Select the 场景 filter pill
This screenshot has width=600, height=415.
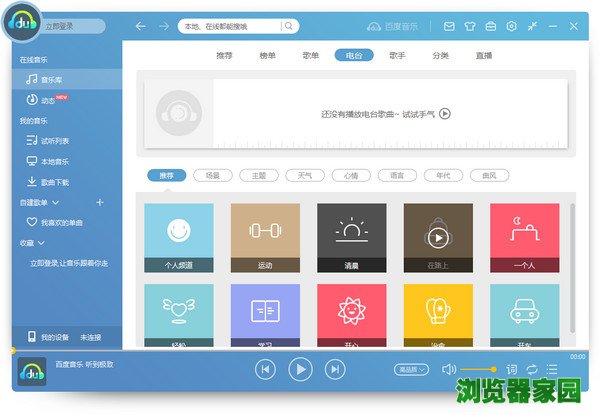click(x=213, y=175)
